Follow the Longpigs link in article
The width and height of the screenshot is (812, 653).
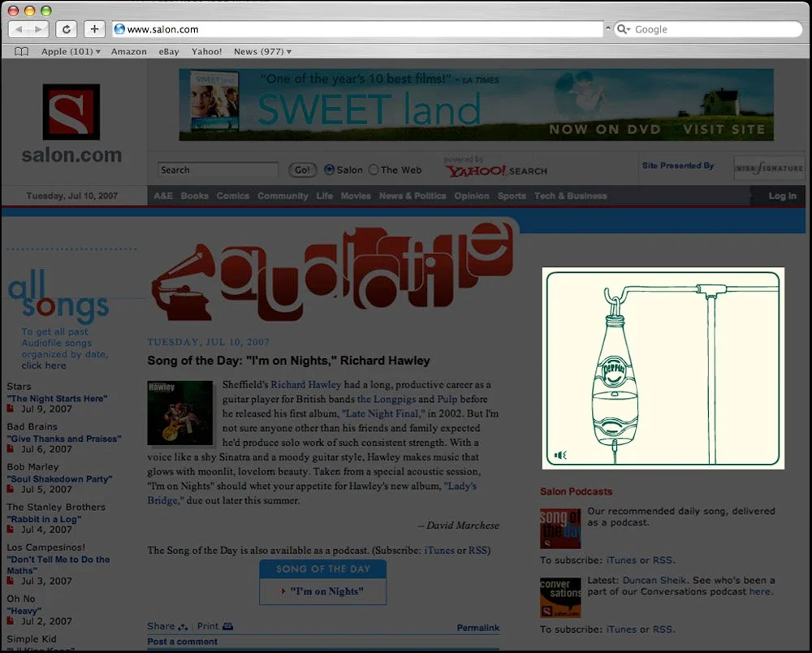click(387, 400)
